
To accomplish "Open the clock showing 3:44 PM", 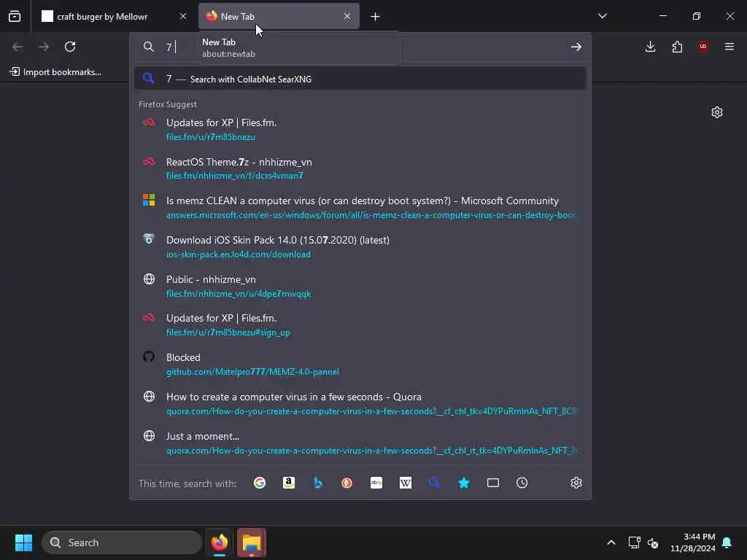I will click(x=693, y=542).
